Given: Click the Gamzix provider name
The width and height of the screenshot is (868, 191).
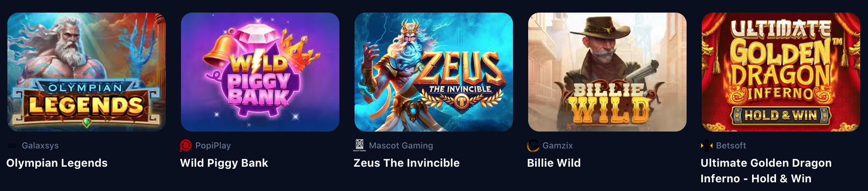Looking at the screenshot, I should coord(558,146).
